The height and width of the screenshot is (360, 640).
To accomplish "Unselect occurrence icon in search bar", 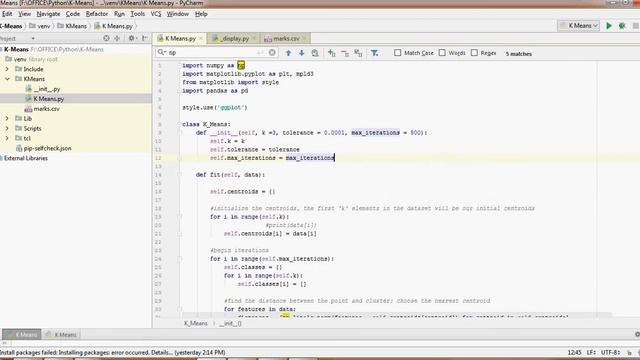I will tap(345, 53).
